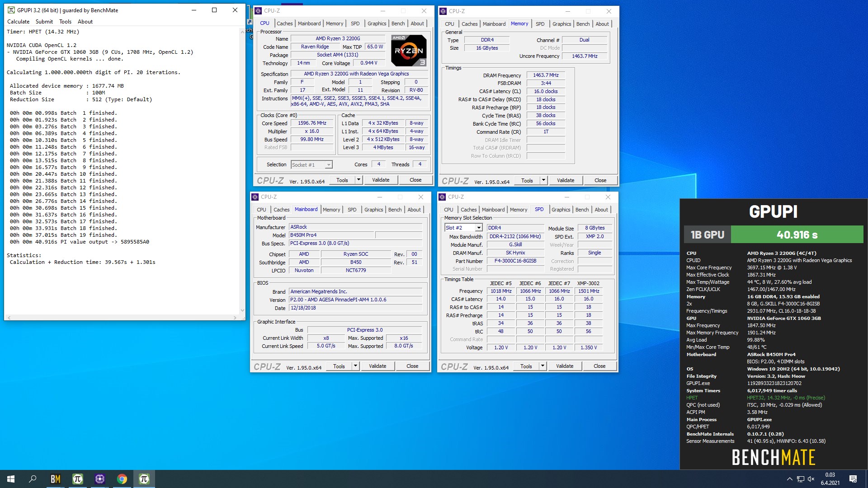The width and height of the screenshot is (868, 488).
Task: Open Tools dropdown arrow in SPD window
Action: point(542,366)
